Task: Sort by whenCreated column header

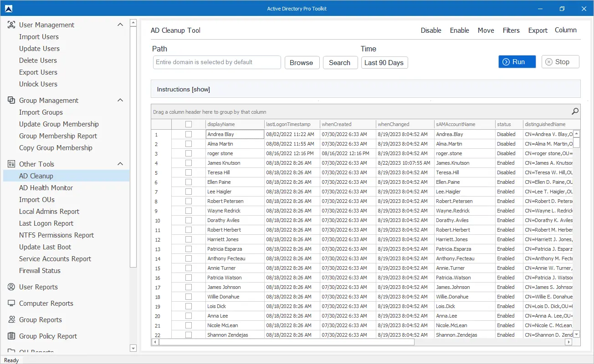Action: [348, 124]
